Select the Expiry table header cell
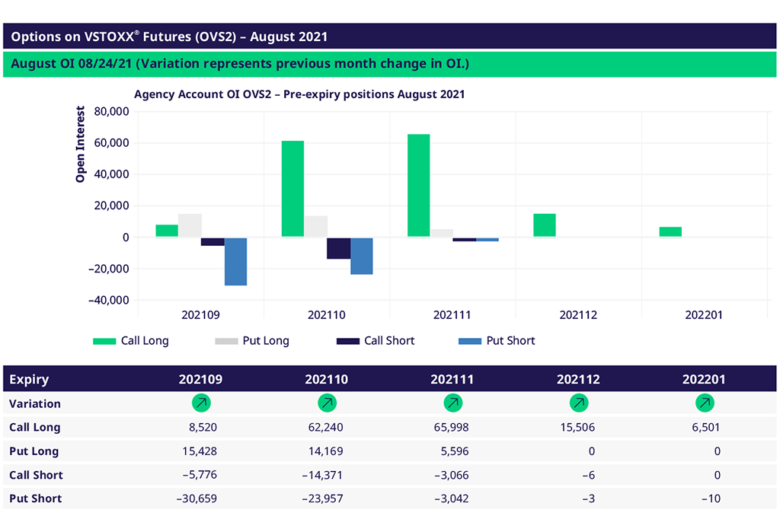Image resolution: width=780 pixels, height=532 pixels. pyautogui.click(x=30, y=379)
